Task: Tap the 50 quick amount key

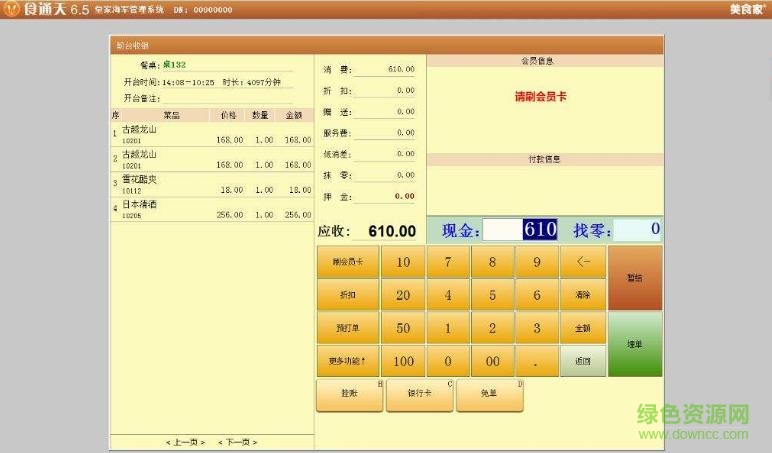Action: point(403,328)
